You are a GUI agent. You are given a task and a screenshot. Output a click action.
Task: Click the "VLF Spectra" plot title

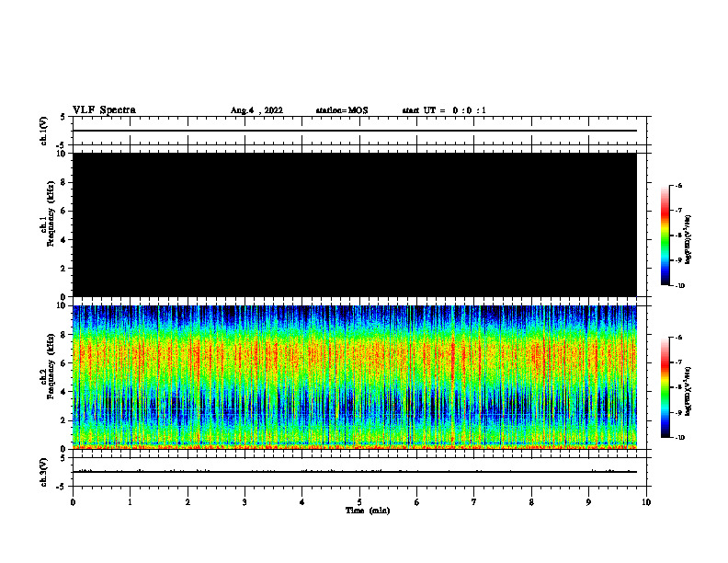click(x=104, y=109)
